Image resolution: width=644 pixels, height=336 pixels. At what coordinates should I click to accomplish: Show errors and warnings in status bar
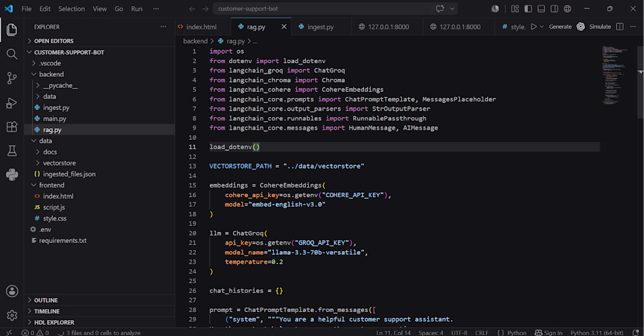click(x=35, y=332)
